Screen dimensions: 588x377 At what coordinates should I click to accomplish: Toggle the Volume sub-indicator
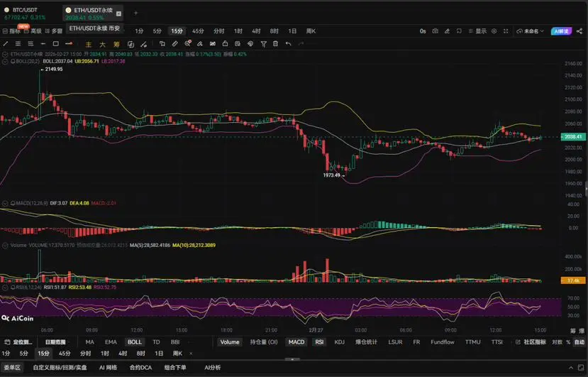pyautogui.click(x=230, y=342)
